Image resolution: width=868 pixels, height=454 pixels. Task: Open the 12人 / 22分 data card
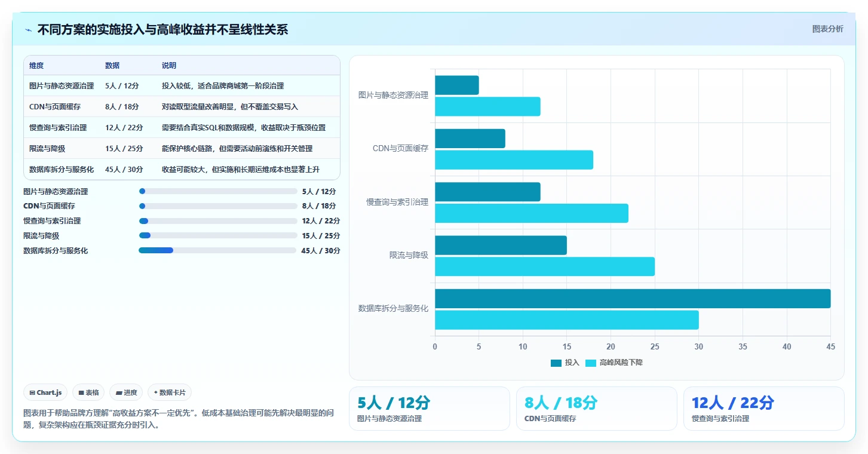click(764, 409)
